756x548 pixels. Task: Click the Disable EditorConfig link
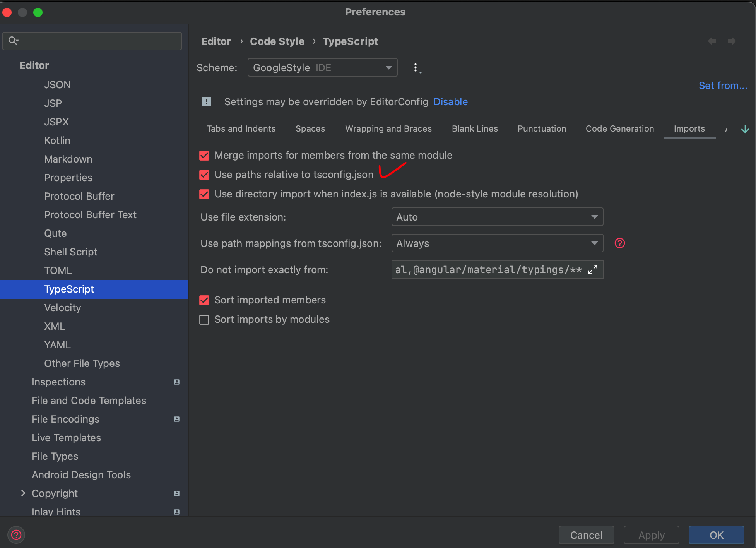[450, 102]
